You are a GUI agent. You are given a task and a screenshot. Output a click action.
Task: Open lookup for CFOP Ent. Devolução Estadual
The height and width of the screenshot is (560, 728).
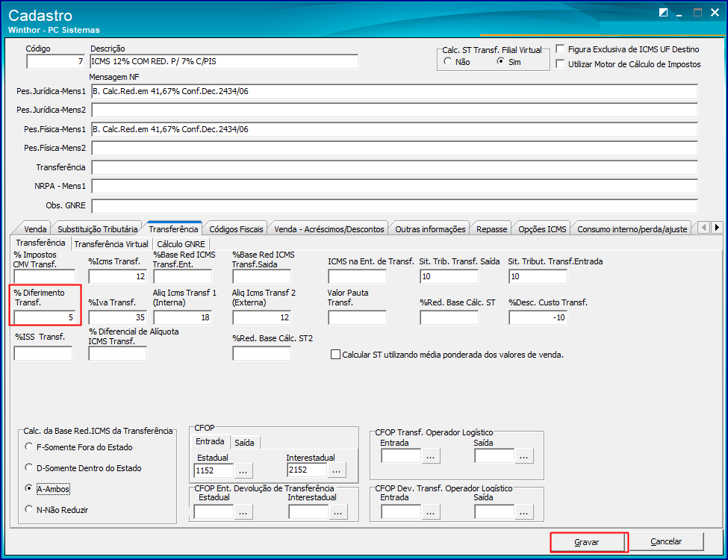click(x=243, y=512)
